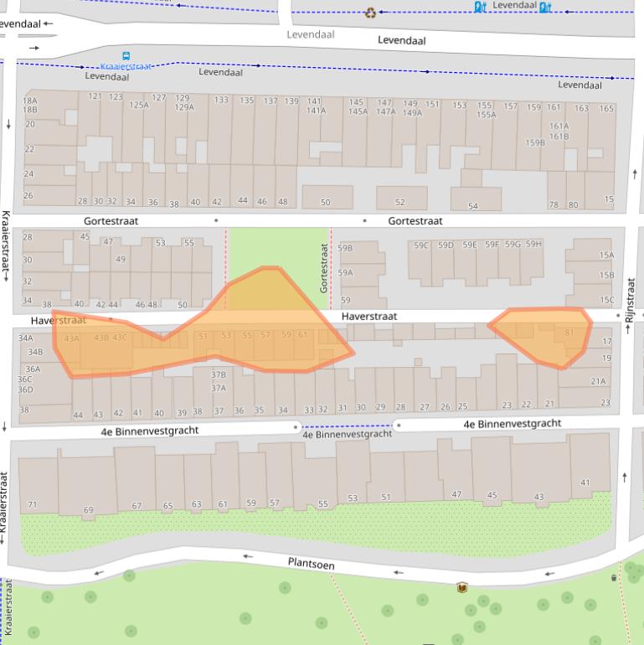Select the left charging station icon
The image size is (644, 645).
[480, 7]
